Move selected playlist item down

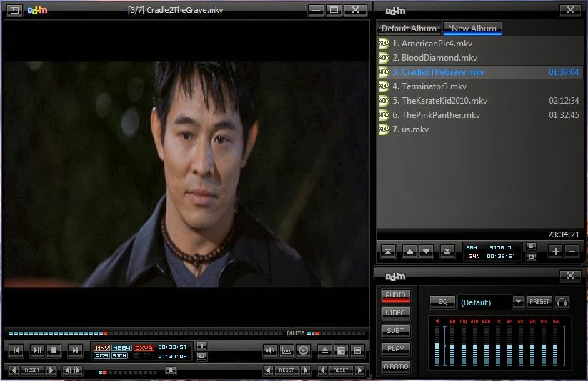427,251
